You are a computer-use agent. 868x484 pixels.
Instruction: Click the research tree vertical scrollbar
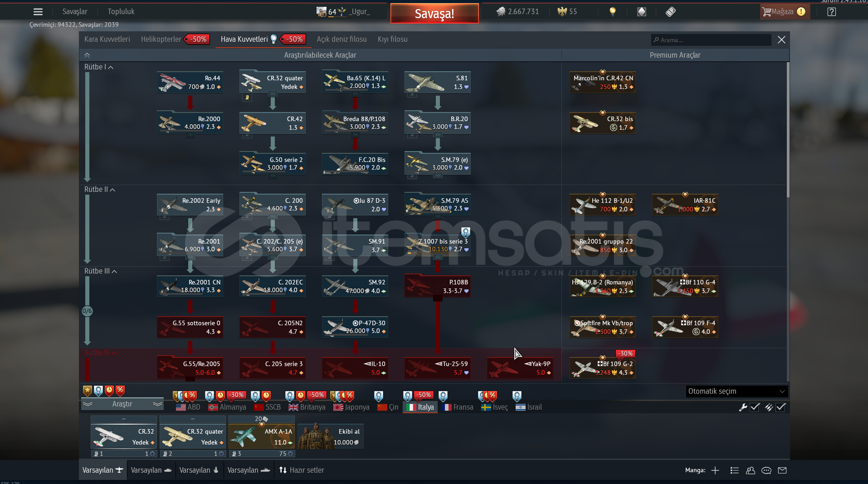788,129
